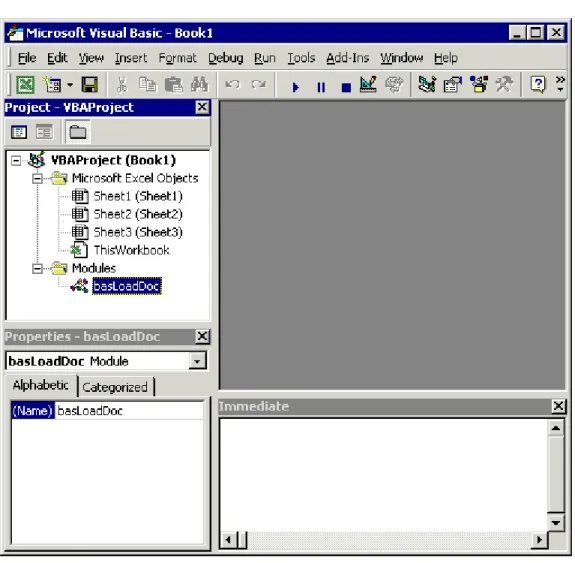Collapse the Microsoft Excel Objects folder
This screenshot has width=575, height=563.
[x=37, y=179]
